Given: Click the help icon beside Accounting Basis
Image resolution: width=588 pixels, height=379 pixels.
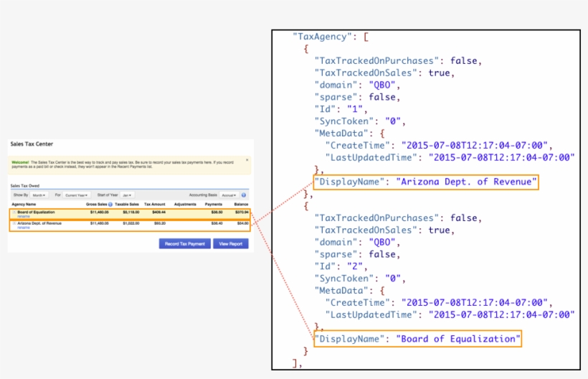Looking at the screenshot, I should click(x=244, y=195).
